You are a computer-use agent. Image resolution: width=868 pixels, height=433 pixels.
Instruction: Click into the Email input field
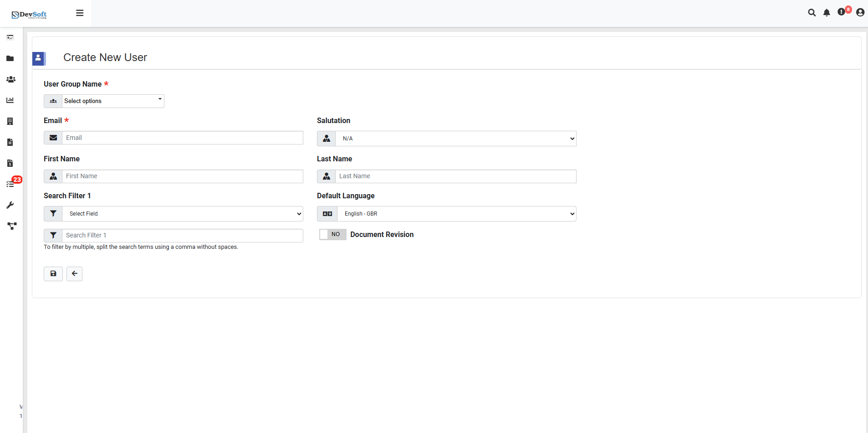pos(182,138)
